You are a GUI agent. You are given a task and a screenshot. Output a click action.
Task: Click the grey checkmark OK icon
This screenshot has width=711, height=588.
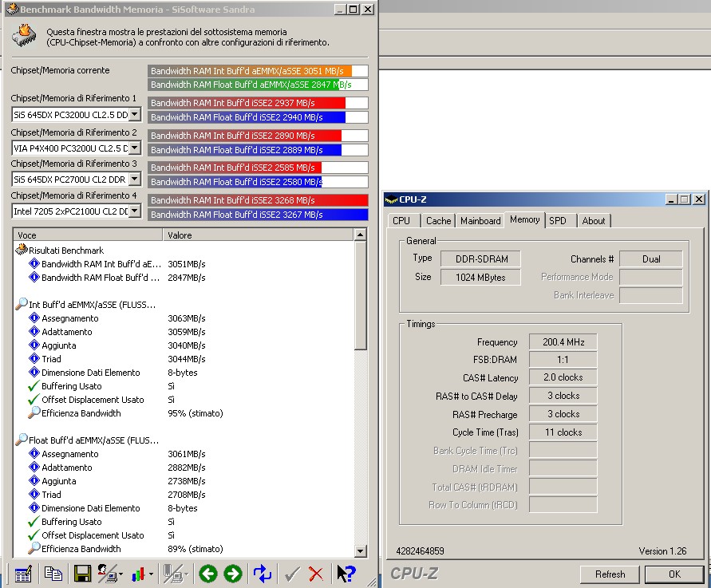coord(293,574)
